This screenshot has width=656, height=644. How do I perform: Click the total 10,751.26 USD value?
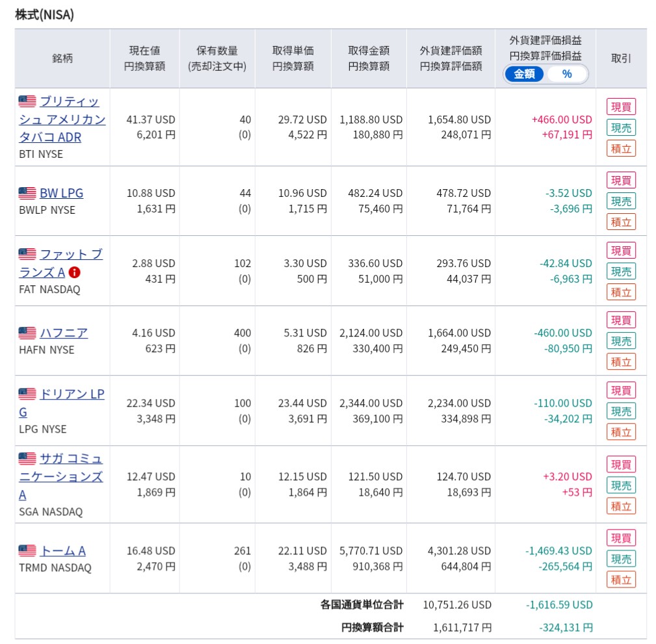(457, 605)
